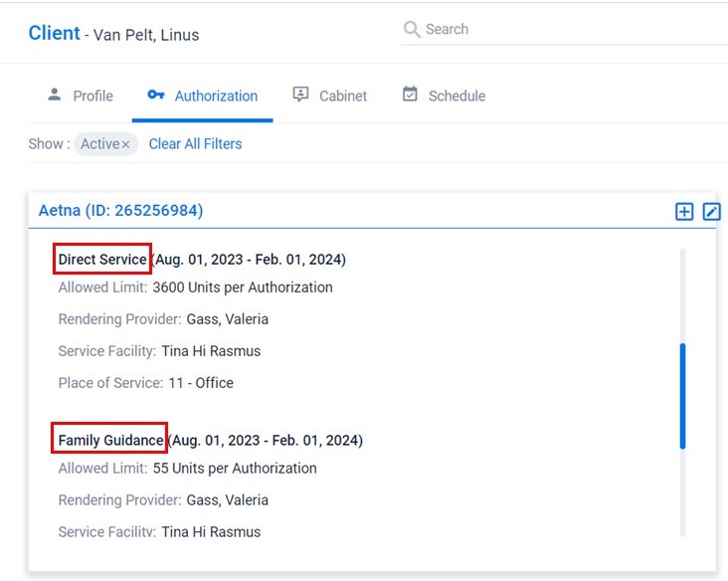Viewport: 728px width, 581px height.
Task: Click the Client heading link
Action: pos(54,33)
